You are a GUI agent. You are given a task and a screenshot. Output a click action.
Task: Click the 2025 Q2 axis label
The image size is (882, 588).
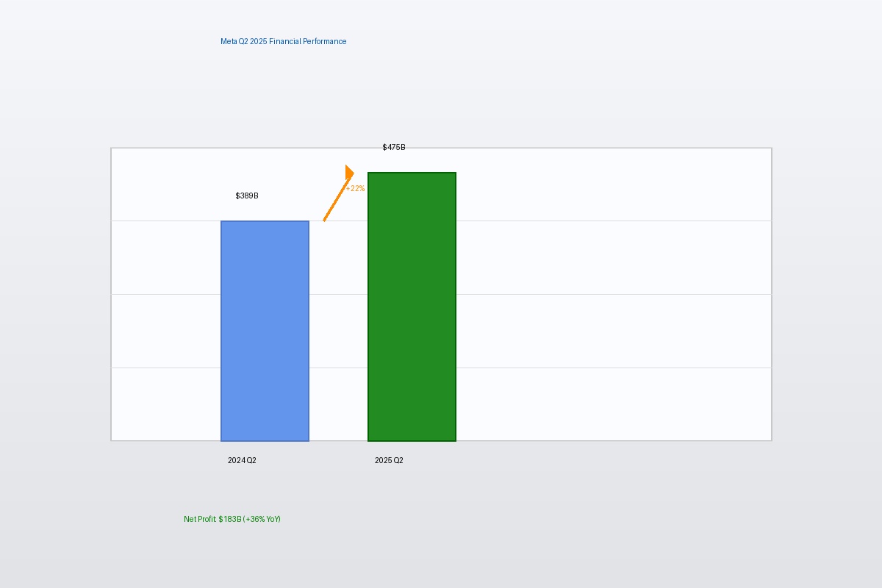(x=389, y=461)
